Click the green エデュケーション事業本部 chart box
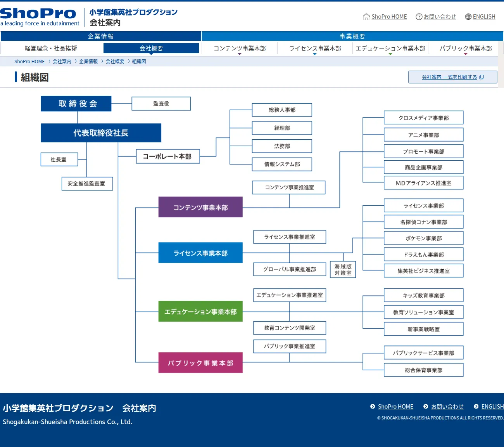The height and width of the screenshot is (447, 504). tap(200, 312)
